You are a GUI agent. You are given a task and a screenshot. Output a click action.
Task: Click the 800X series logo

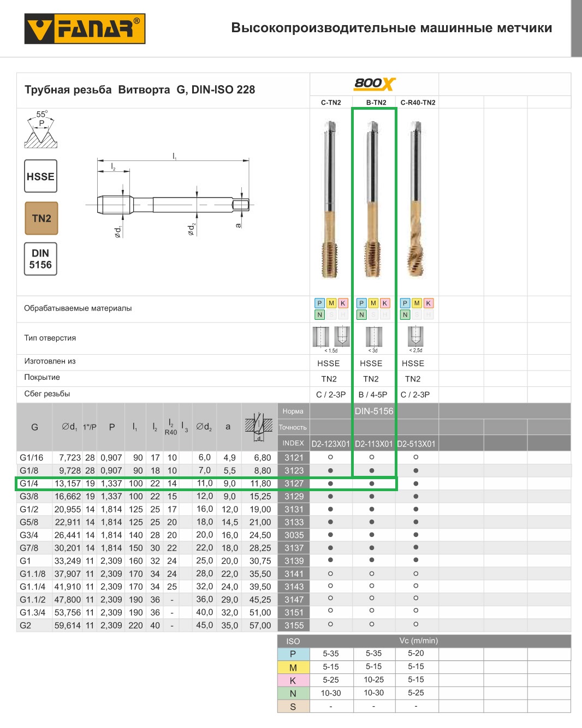click(x=375, y=83)
